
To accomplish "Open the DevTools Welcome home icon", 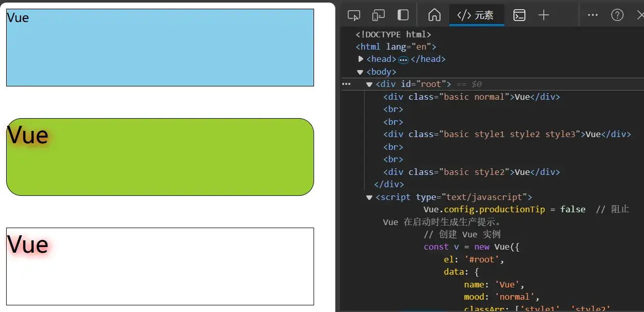I will pos(434,15).
